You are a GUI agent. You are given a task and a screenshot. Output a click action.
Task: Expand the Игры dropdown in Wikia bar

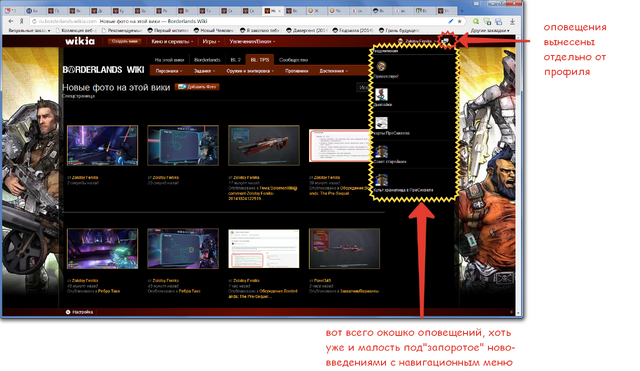tap(211, 41)
